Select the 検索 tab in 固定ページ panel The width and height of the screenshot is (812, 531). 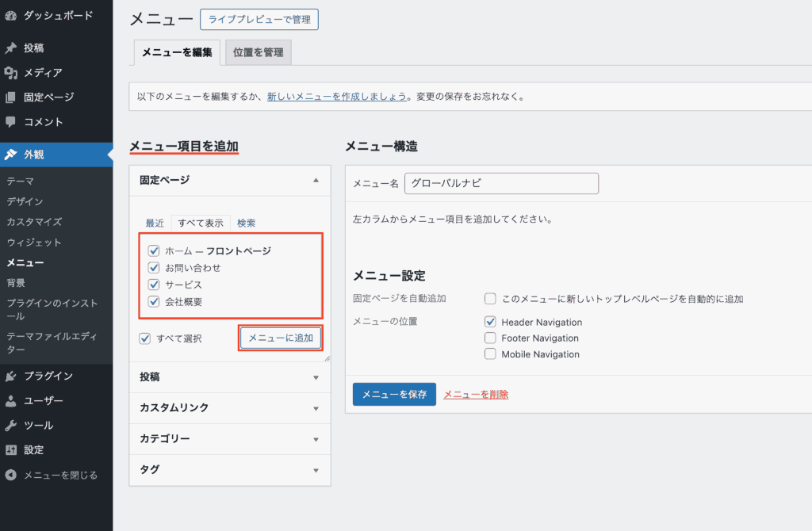246,223
